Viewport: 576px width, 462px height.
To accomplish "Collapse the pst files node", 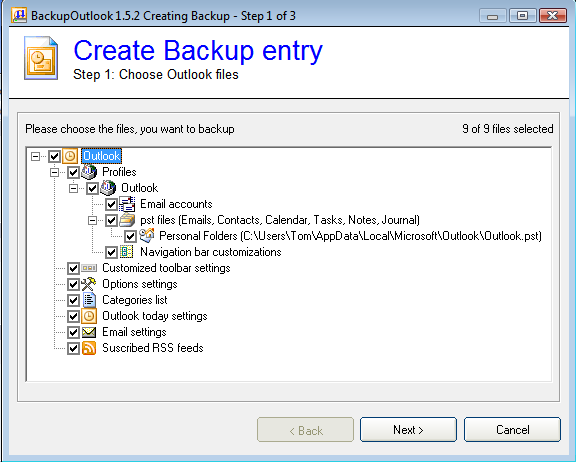I will 93,220.
